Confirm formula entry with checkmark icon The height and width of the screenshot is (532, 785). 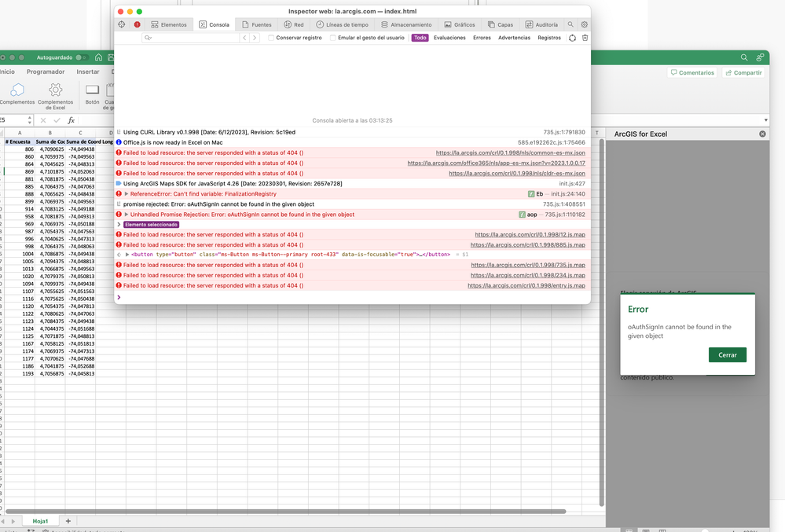pyautogui.click(x=57, y=120)
